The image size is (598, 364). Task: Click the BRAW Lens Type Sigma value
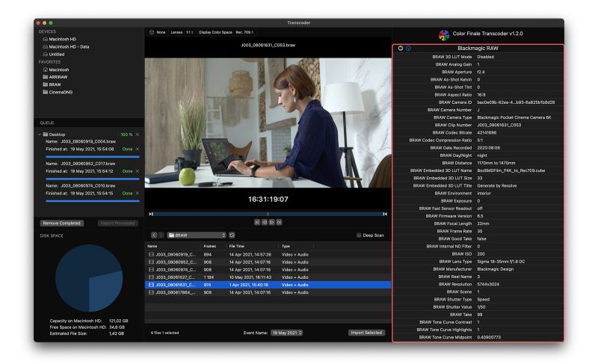501,262
